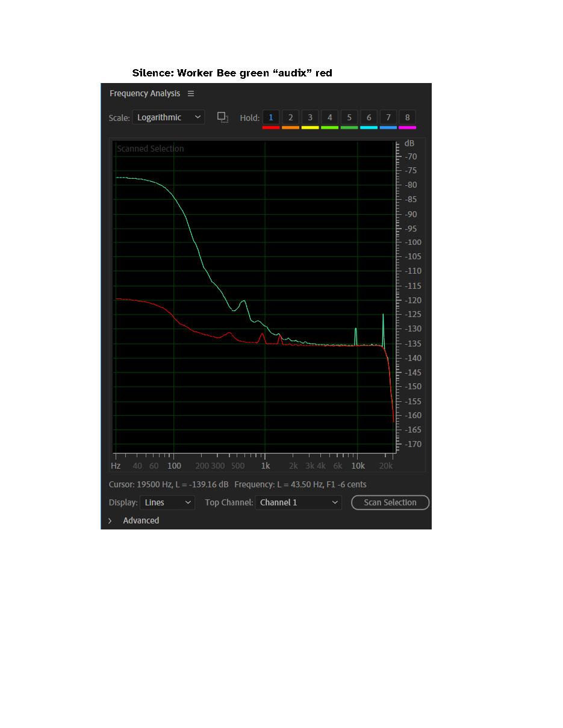Click the magenta swatch under Hold 8
563x728 pixels.
tap(408, 128)
